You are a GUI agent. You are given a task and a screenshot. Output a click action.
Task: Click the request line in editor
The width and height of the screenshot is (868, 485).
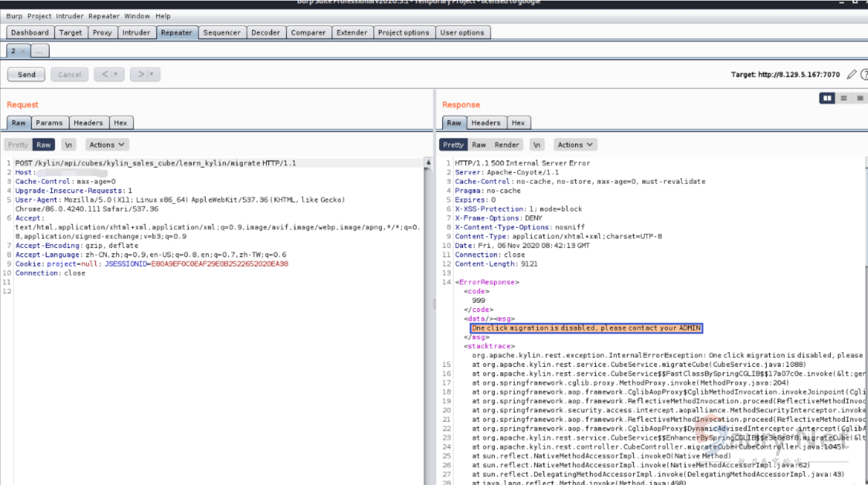tap(155, 163)
